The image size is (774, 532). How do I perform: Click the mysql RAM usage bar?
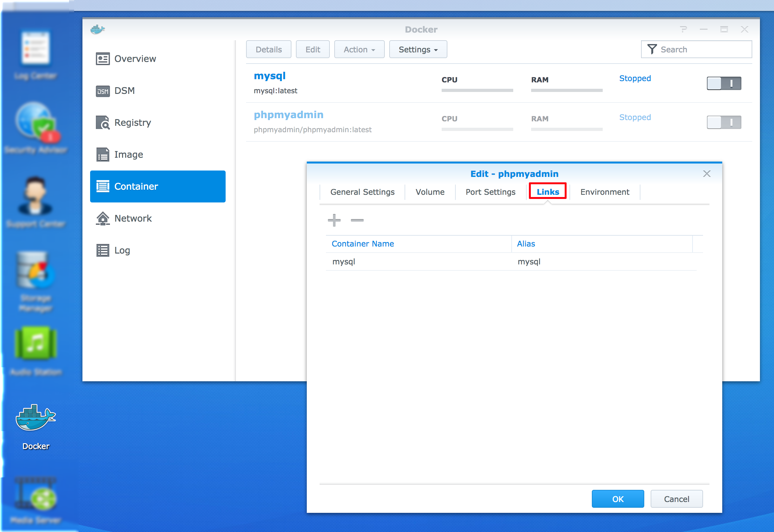pyautogui.click(x=567, y=90)
